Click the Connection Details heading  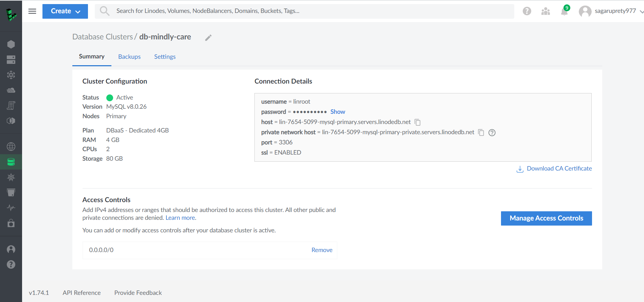click(283, 81)
